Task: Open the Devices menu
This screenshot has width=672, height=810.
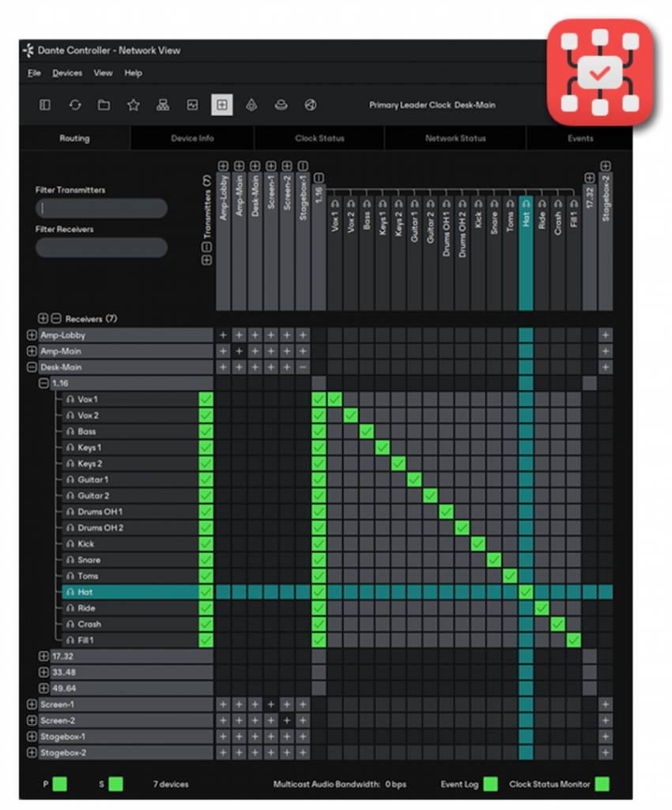Action: click(x=67, y=73)
